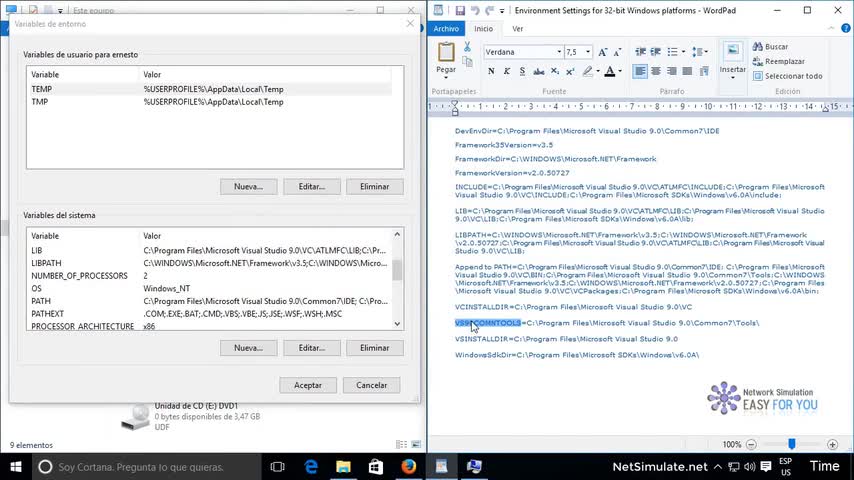Click Eliminar under user variables
This screenshot has width=854, height=480.
tap(375, 186)
